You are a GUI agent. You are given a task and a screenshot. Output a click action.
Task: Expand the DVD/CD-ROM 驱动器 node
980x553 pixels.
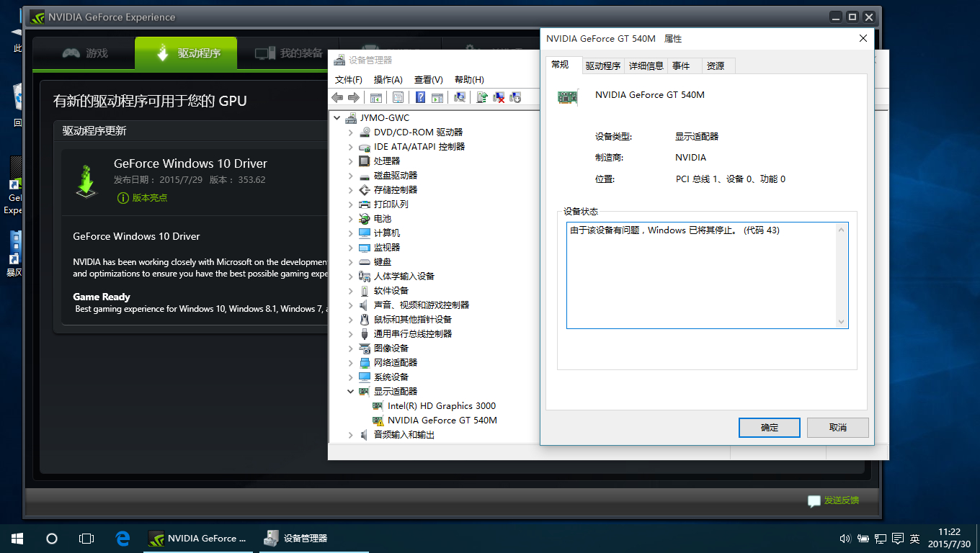pyautogui.click(x=351, y=132)
